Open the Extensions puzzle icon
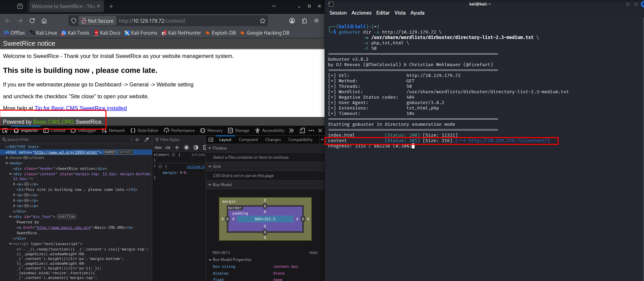This screenshot has height=281, width=644. [304, 21]
